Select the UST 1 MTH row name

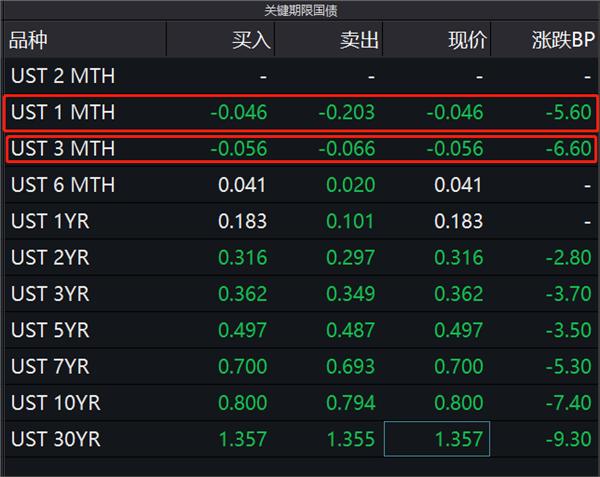pos(63,112)
